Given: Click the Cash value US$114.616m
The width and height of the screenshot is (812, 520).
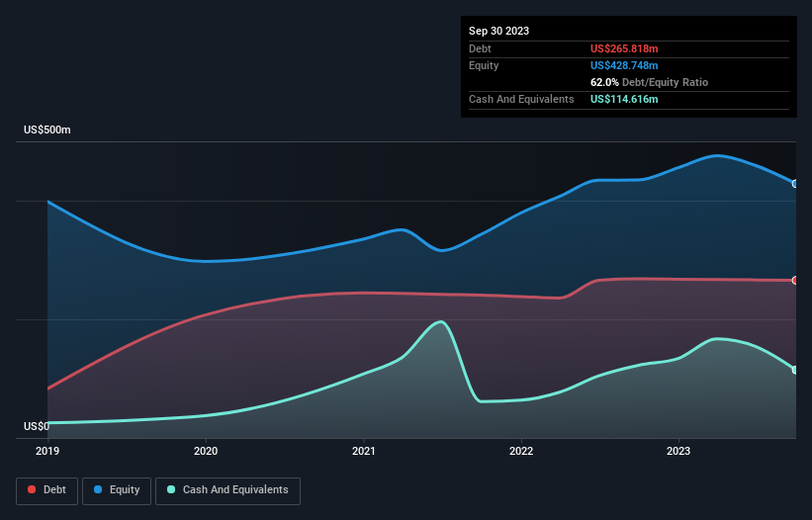Looking at the screenshot, I should (624, 99).
